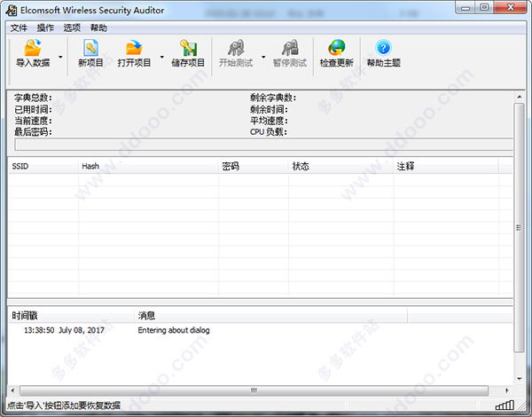Click the status bar hint about 导入 button

pos(64,405)
